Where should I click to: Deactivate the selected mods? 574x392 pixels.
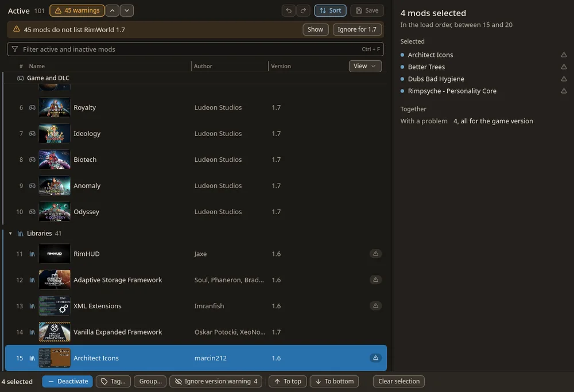tap(67, 382)
